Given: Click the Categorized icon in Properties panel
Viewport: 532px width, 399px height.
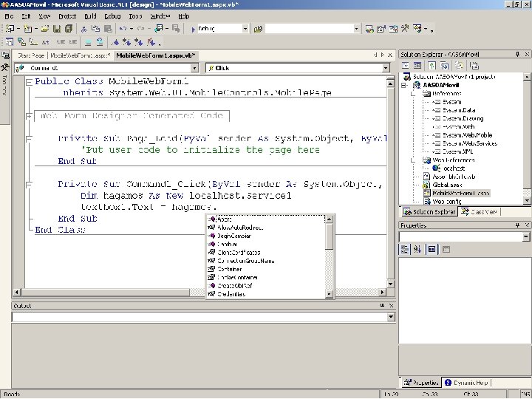Looking at the screenshot, I should coord(406,249).
